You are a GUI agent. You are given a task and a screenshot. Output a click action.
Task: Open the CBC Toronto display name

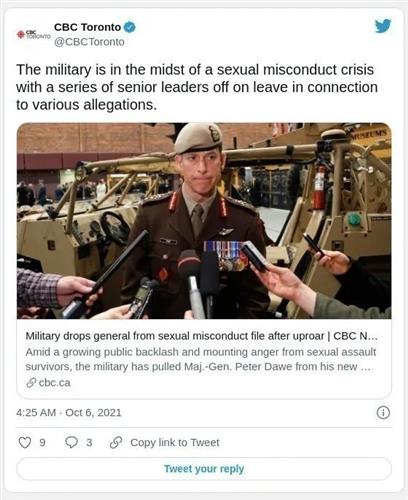pos(87,27)
